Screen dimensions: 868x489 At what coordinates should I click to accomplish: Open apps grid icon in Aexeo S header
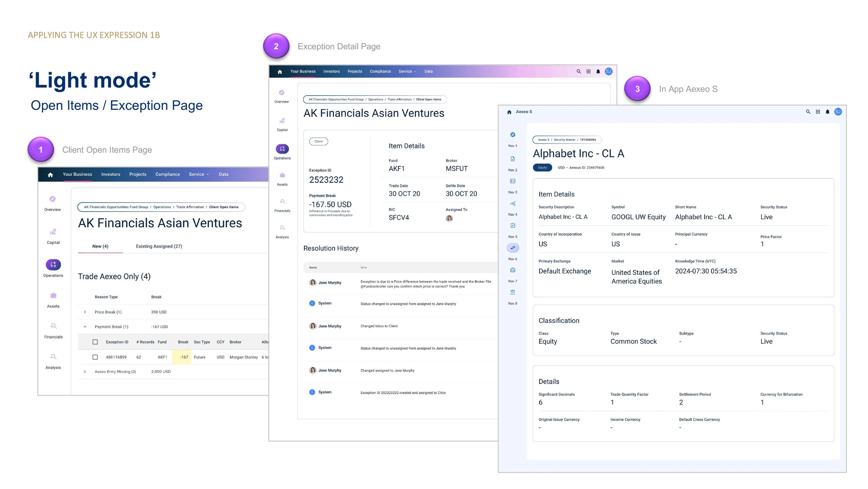coord(818,112)
